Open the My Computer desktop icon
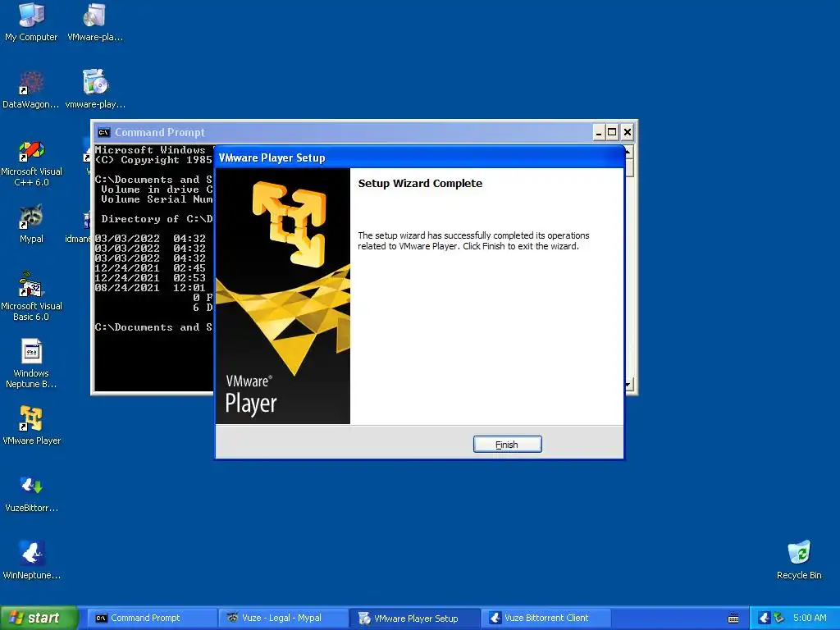This screenshot has height=630, width=840. 31,22
